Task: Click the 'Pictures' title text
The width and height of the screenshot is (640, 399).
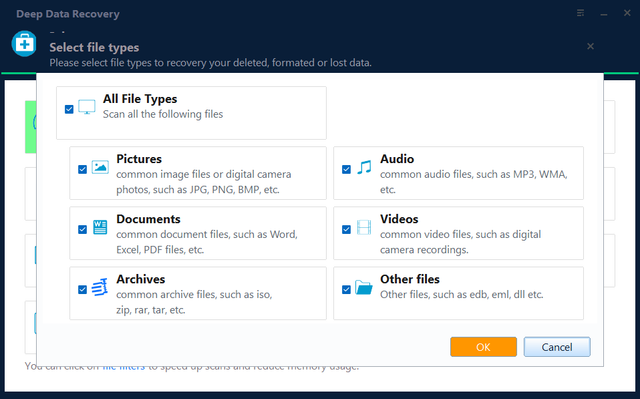Action: click(x=139, y=159)
